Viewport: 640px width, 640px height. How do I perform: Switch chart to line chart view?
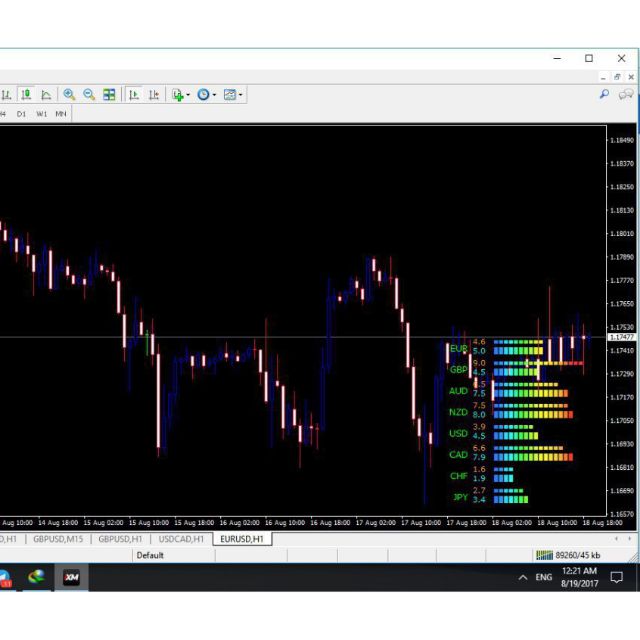point(46,95)
